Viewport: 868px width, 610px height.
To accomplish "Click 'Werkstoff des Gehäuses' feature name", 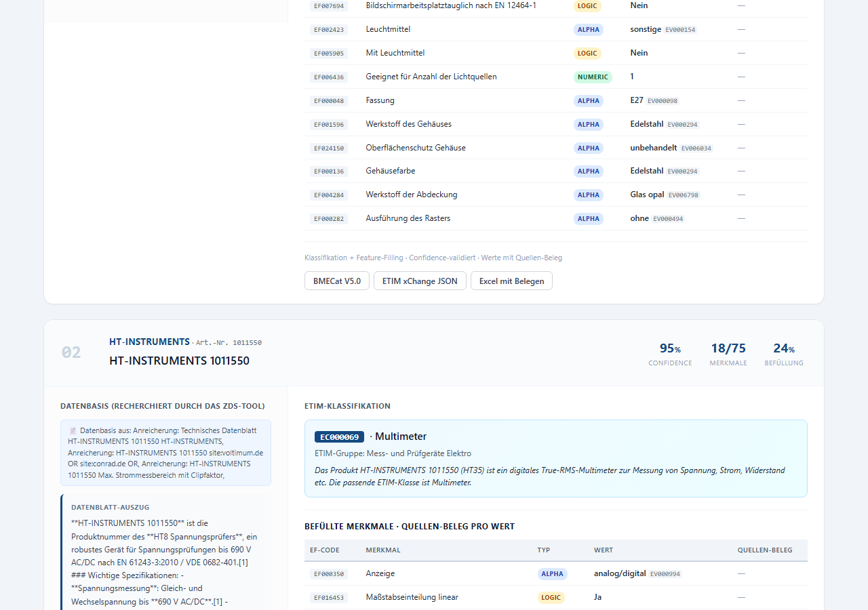I will pyautogui.click(x=408, y=124).
